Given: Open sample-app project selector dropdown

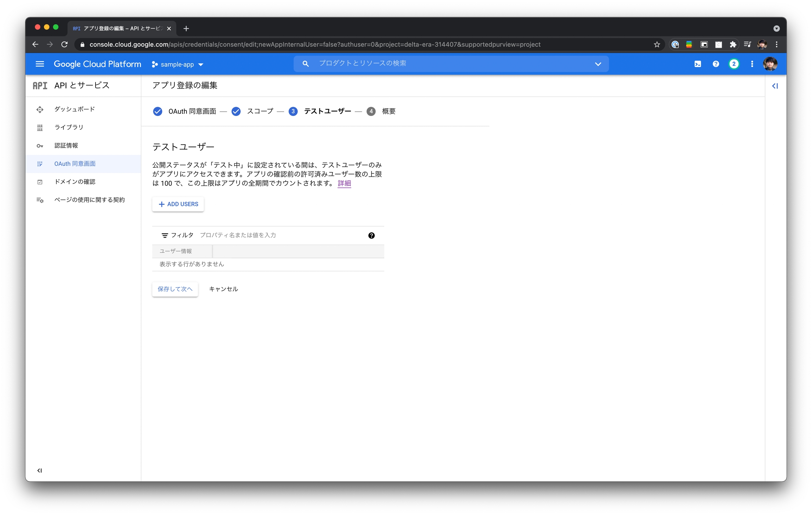Looking at the screenshot, I should click(x=178, y=65).
